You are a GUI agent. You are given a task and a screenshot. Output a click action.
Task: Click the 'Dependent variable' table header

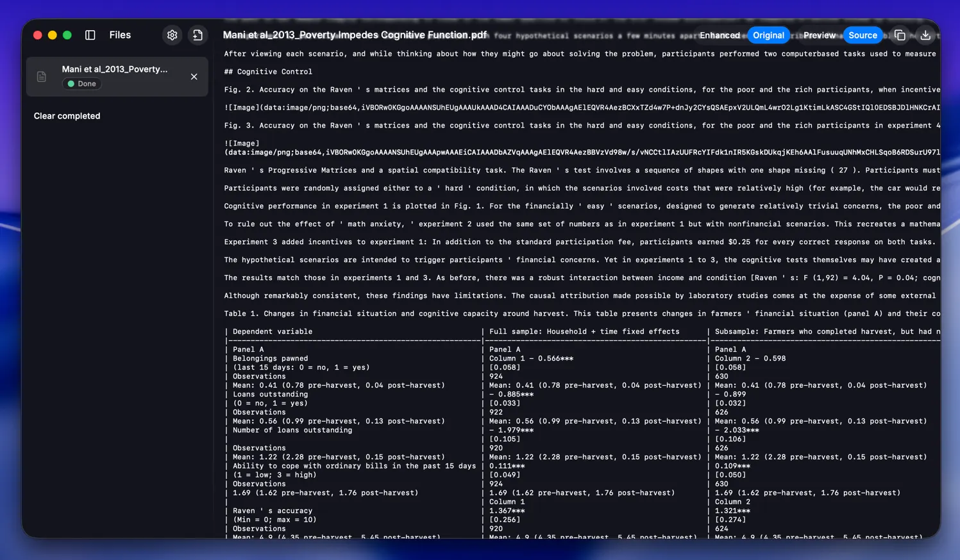(273, 332)
